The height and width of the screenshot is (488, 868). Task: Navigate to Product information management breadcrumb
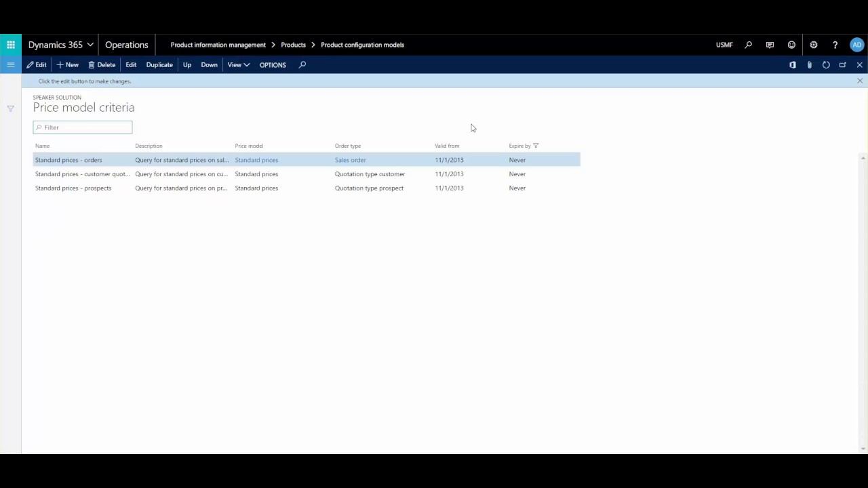(218, 45)
